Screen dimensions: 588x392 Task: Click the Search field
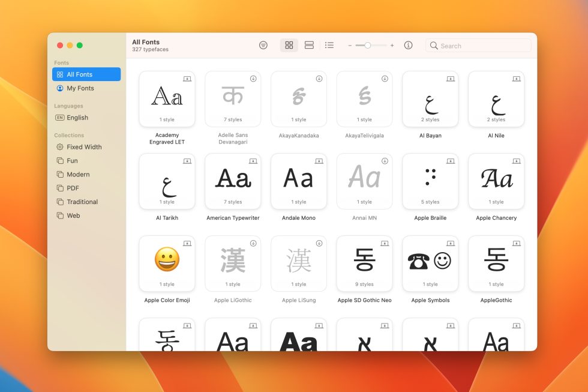[x=479, y=46]
